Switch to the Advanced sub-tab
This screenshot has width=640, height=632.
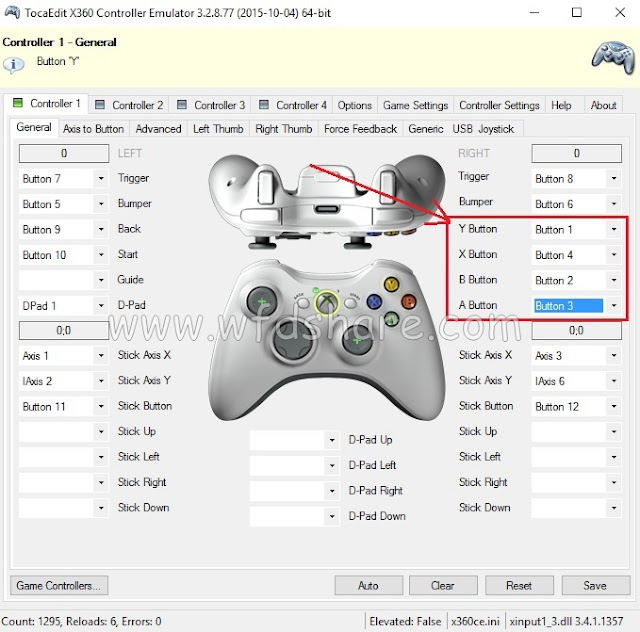[x=158, y=129]
